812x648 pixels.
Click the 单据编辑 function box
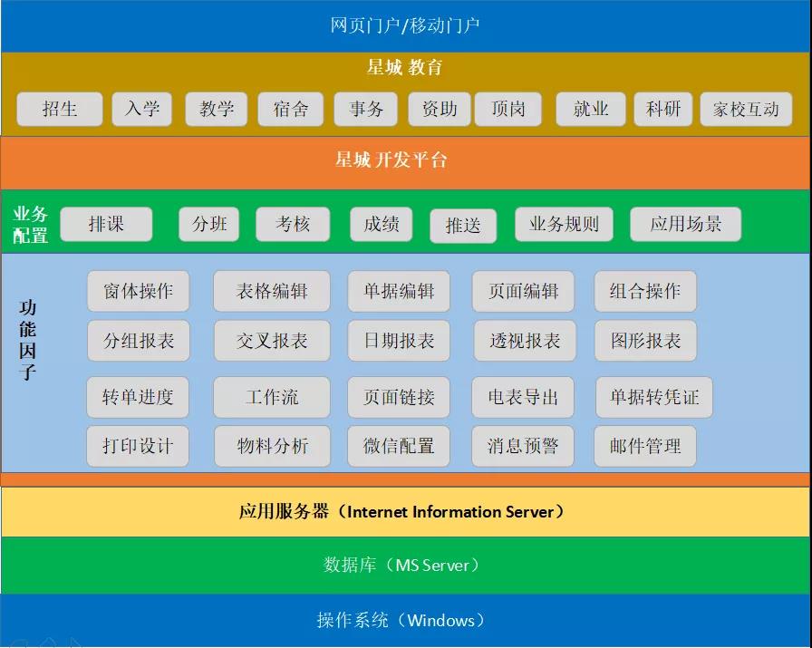click(x=399, y=291)
